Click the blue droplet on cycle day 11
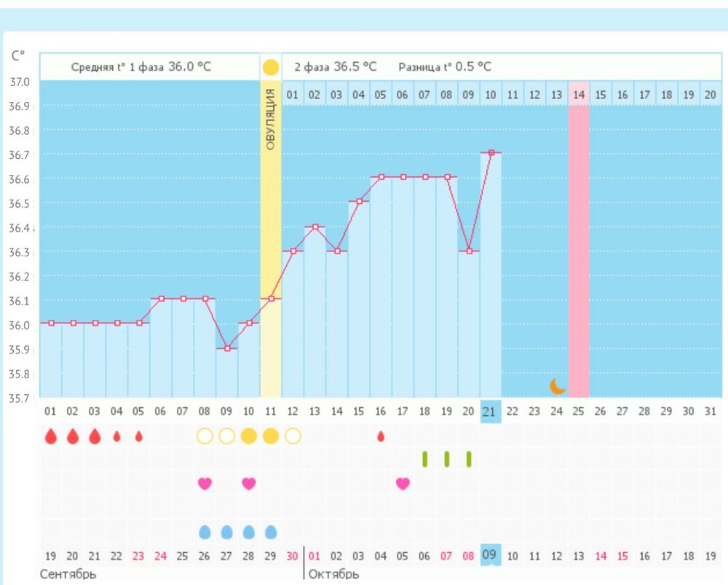Screen dimensions: 728x585 (271, 532)
